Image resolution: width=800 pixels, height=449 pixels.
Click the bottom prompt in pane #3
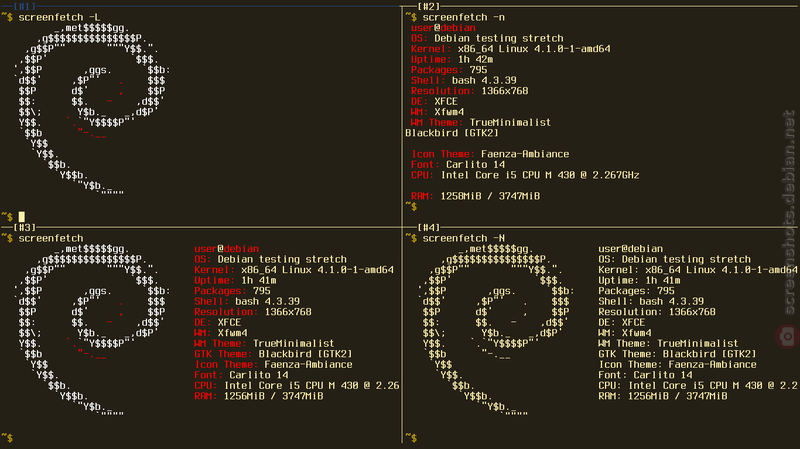[x=7, y=438]
